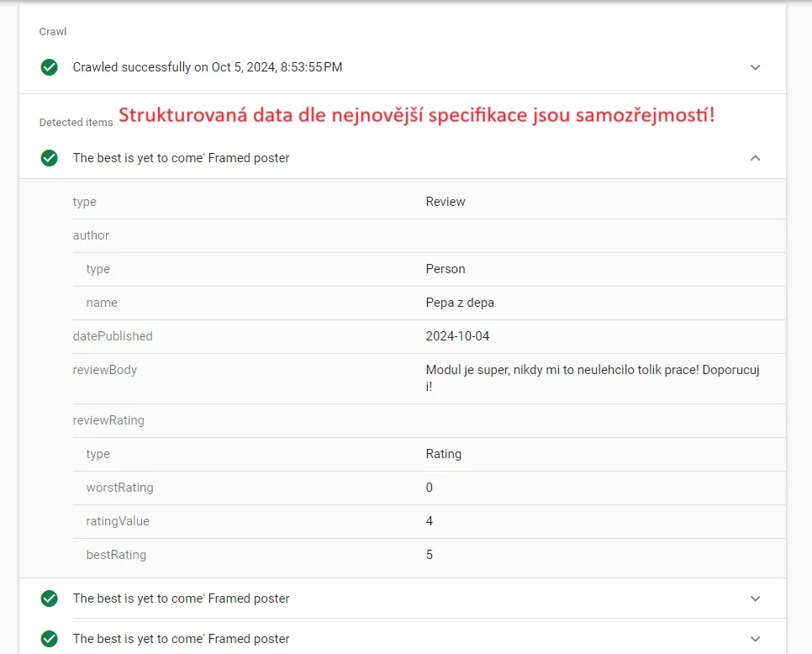This screenshot has width=812, height=654.
Task: Click the reviewRating property row label
Action: (108, 420)
